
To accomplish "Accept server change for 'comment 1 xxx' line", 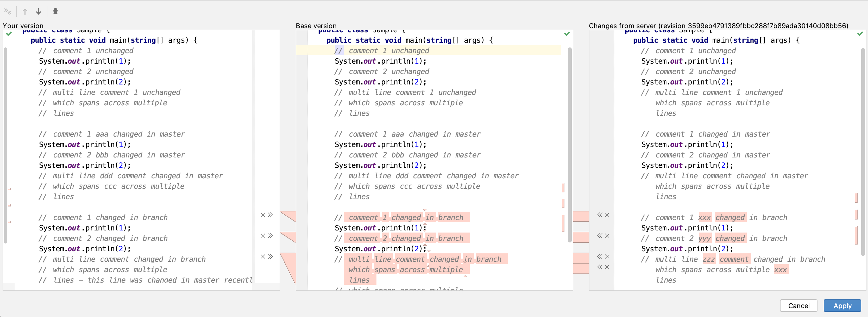I will pyautogui.click(x=600, y=215).
